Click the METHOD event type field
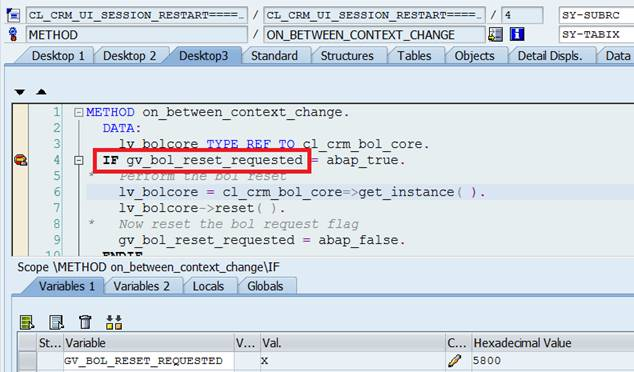This screenshot has width=634, height=372. click(137, 35)
